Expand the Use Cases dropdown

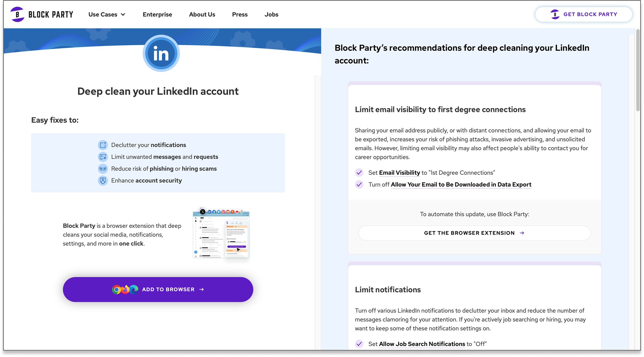click(106, 14)
